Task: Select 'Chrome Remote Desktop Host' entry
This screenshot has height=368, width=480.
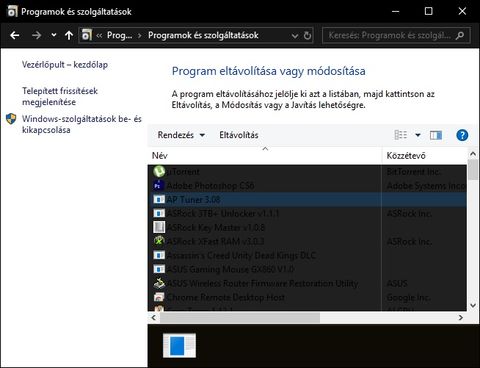Action: [307, 297]
